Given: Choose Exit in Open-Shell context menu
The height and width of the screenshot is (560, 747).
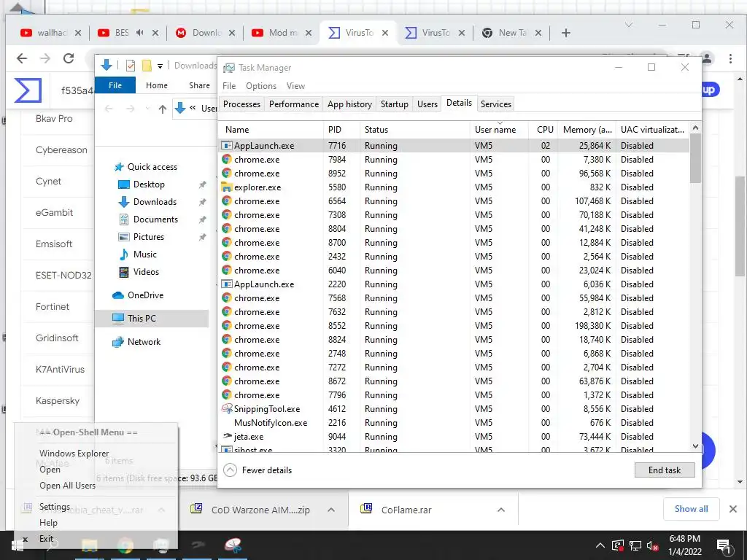Looking at the screenshot, I should tap(46, 539).
